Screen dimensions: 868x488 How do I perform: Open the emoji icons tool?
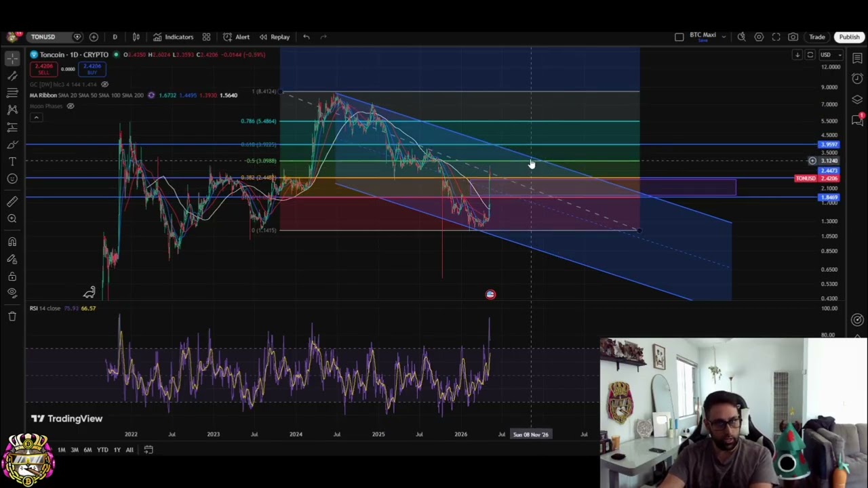coord(12,178)
